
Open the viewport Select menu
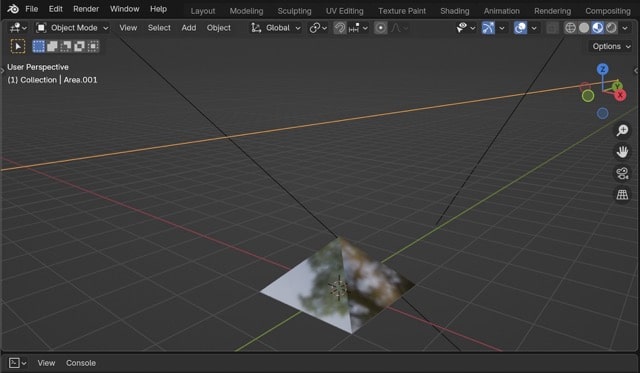tap(159, 28)
